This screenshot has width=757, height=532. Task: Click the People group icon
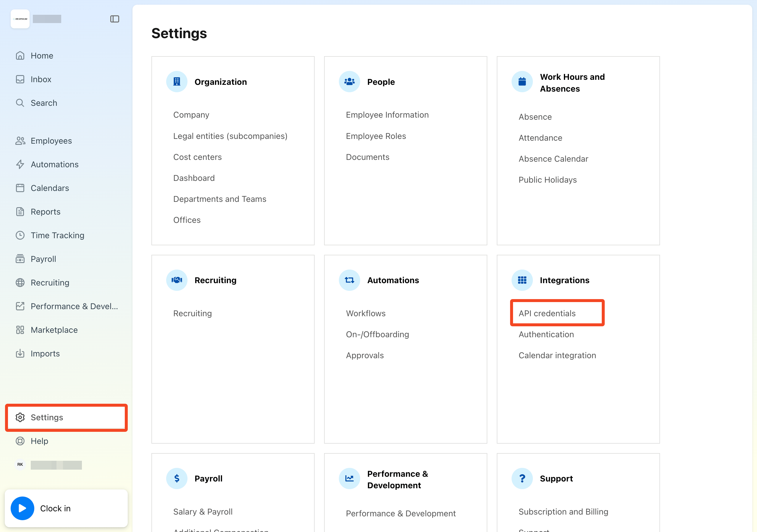point(350,82)
